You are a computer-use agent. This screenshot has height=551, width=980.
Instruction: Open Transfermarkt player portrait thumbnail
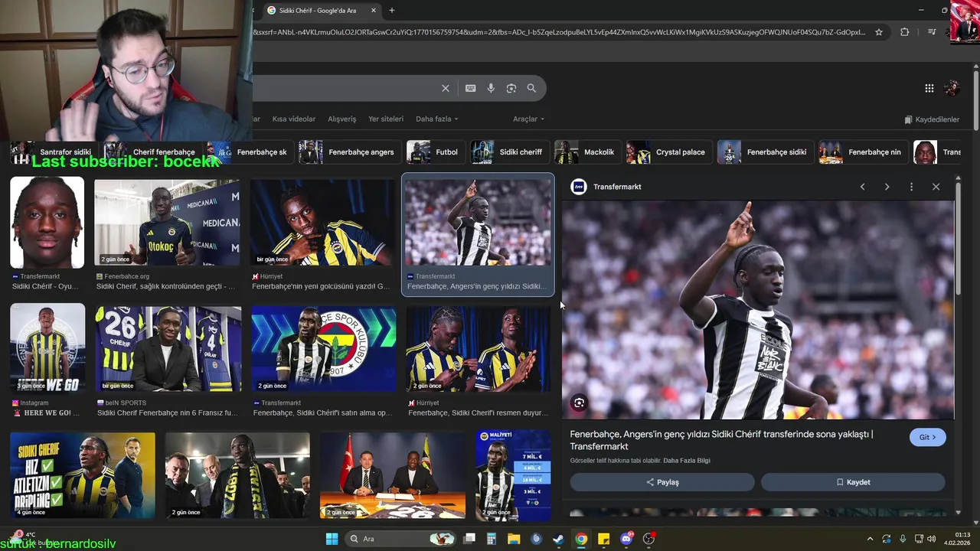point(47,223)
